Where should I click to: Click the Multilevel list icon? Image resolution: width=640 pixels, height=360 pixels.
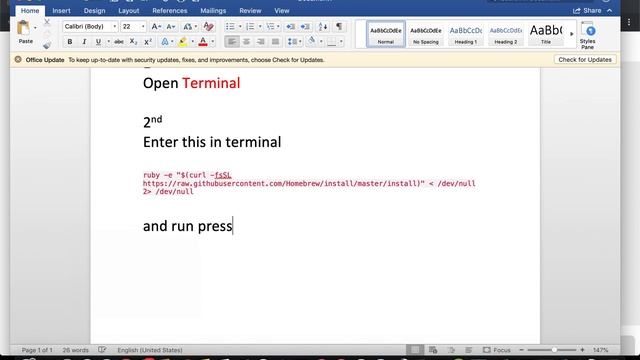coord(270,27)
